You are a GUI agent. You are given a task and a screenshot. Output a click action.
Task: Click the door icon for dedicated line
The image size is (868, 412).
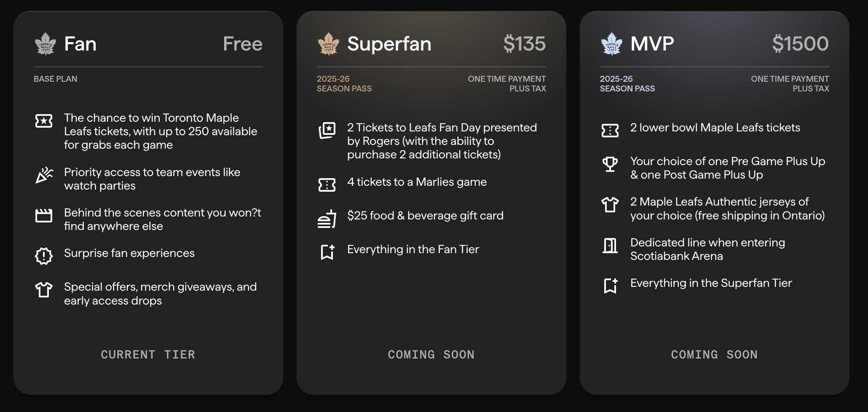click(610, 246)
